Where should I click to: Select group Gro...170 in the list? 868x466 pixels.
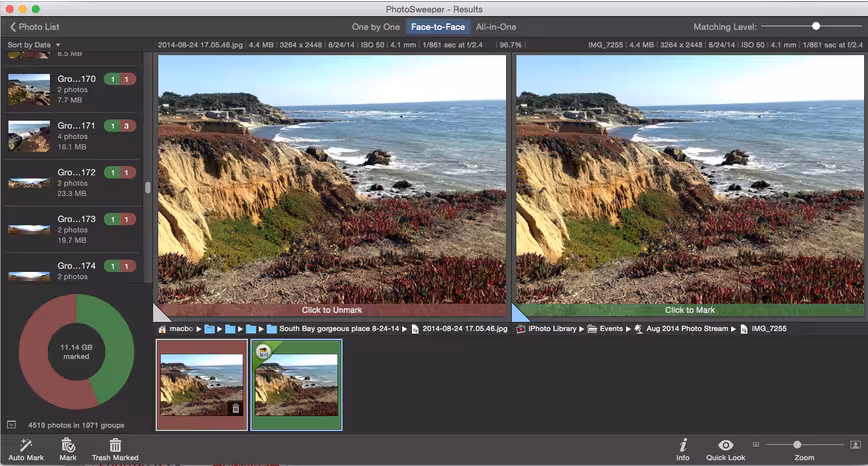[x=73, y=89]
